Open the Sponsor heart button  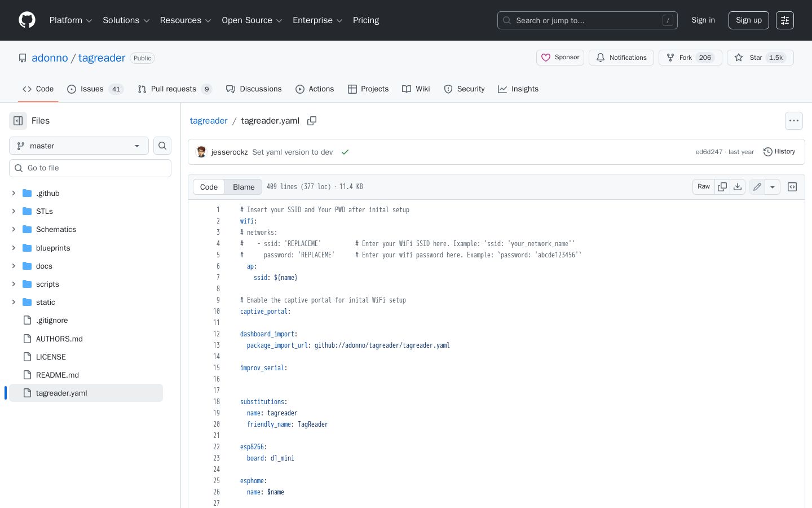(x=560, y=58)
